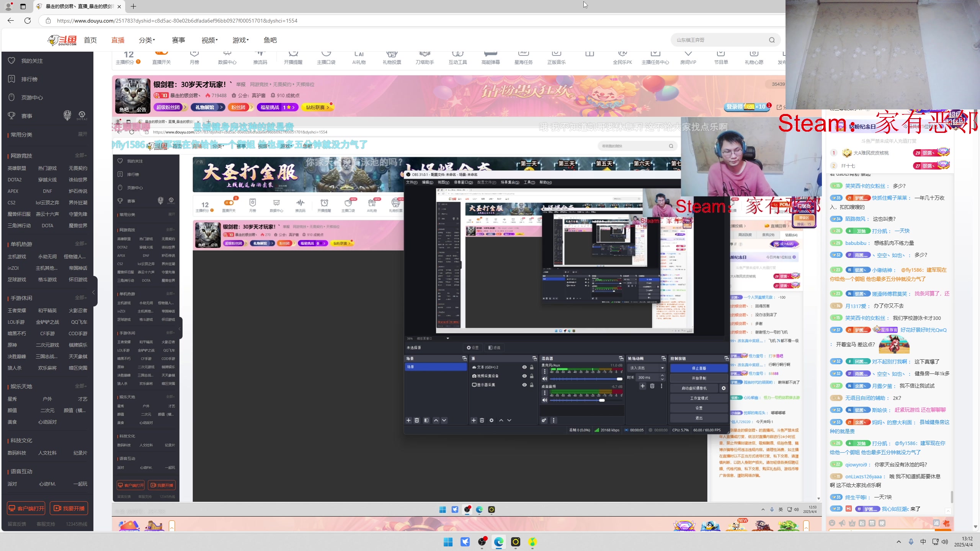The image size is (980, 551).
Task: Open 高能弹幕 in the streamer toolbar
Action: [491, 57]
